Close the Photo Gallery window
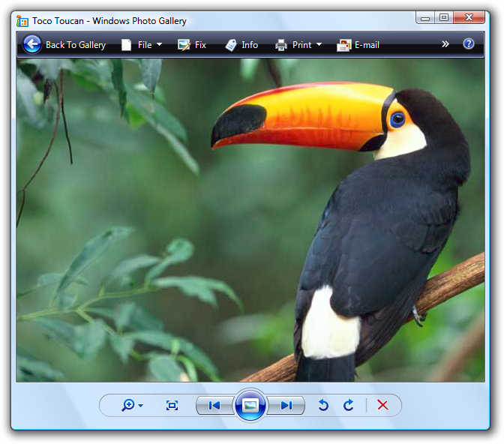This screenshot has height=444, width=504. coord(469,18)
